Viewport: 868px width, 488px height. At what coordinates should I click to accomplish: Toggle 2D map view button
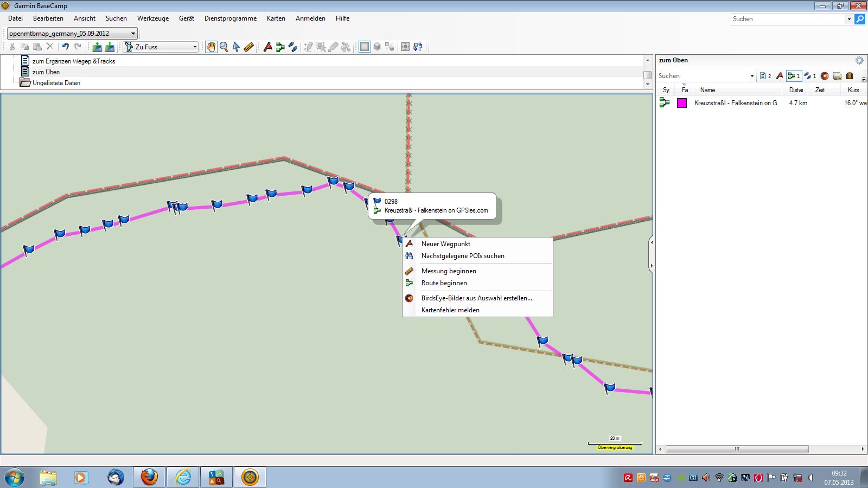(365, 47)
